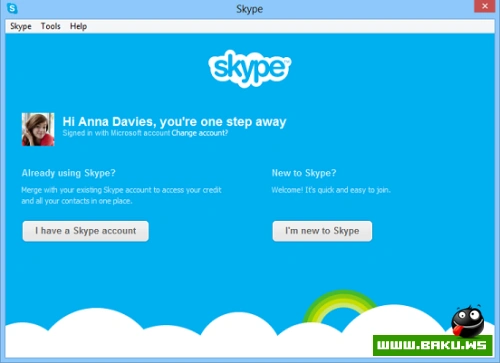This screenshot has width=500, height=363.
Task: Click 'New to Skype?' heading
Action: pos(304,173)
